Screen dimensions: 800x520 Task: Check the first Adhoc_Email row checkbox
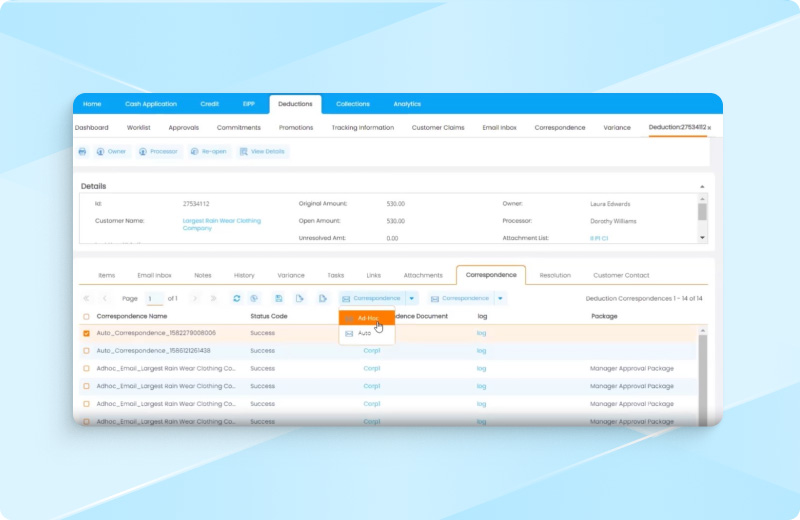[86, 368]
